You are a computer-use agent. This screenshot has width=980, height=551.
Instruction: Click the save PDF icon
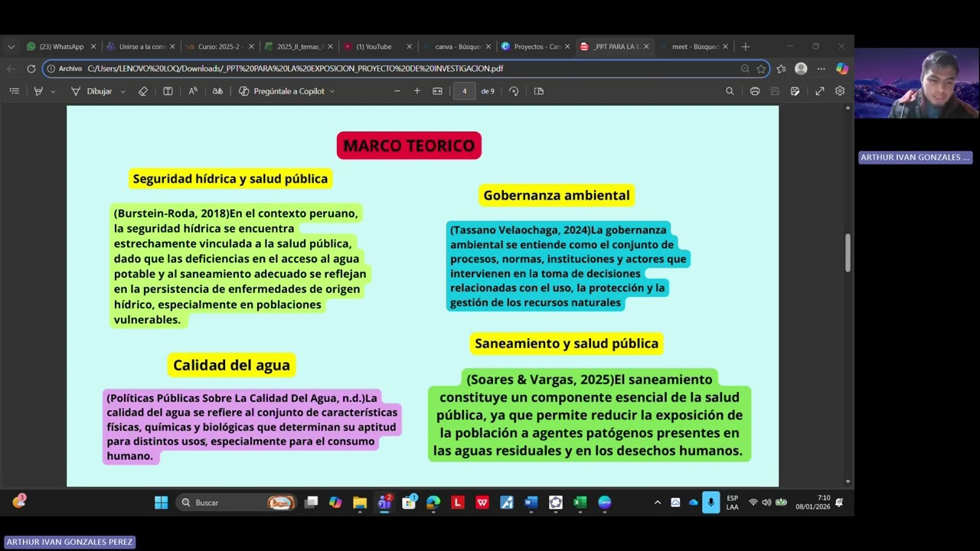tap(775, 91)
